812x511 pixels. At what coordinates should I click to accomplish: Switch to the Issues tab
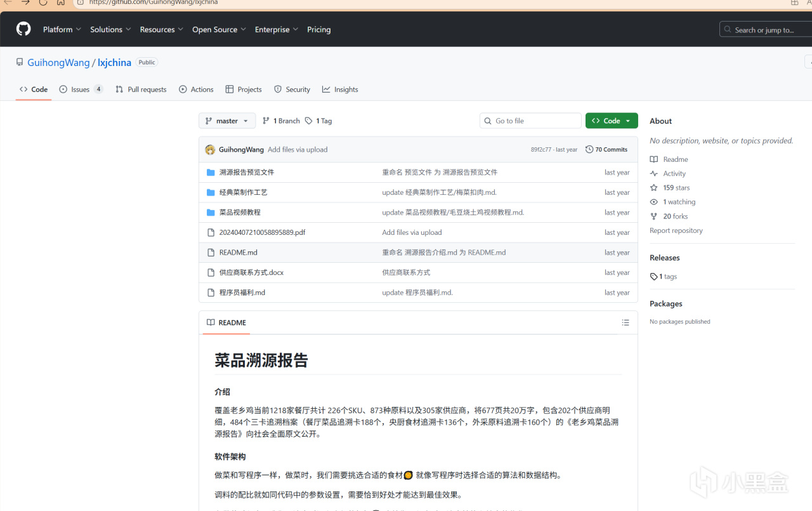pyautogui.click(x=81, y=90)
